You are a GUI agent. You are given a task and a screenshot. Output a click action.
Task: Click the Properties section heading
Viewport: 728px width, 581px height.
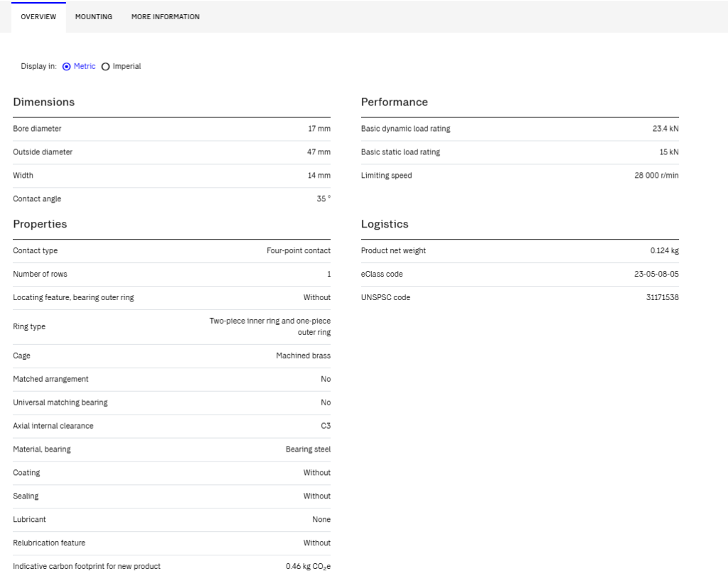(x=40, y=224)
